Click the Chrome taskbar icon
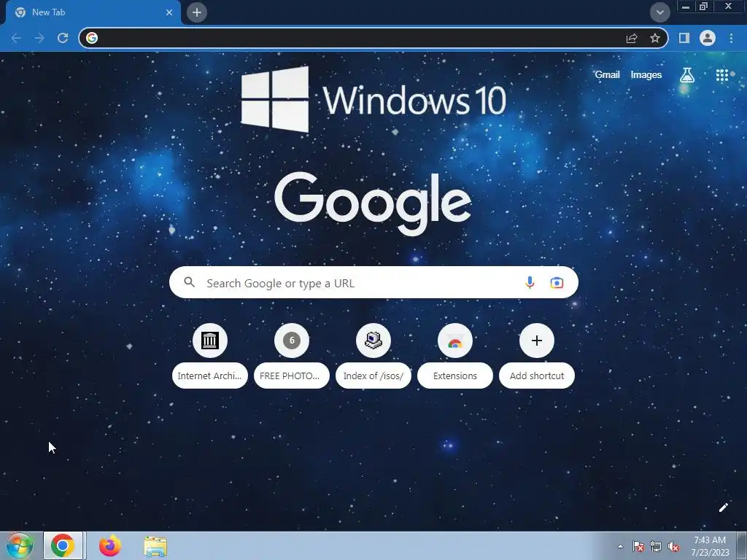 pos(63,545)
